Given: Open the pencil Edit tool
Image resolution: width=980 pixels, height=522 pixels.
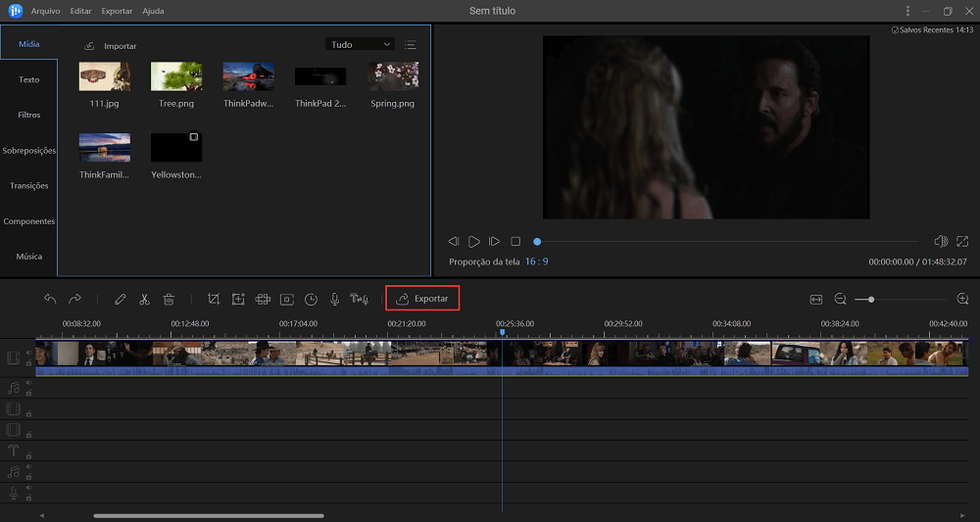Looking at the screenshot, I should [120, 299].
